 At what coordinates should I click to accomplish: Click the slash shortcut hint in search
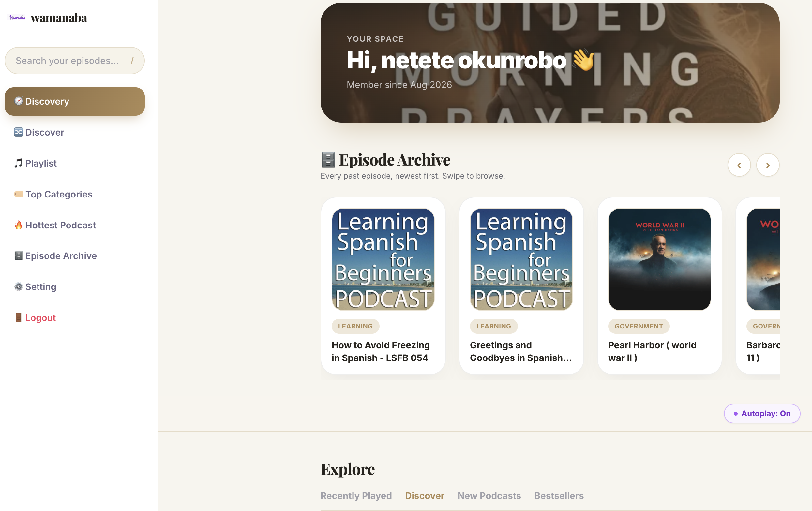pos(132,61)
